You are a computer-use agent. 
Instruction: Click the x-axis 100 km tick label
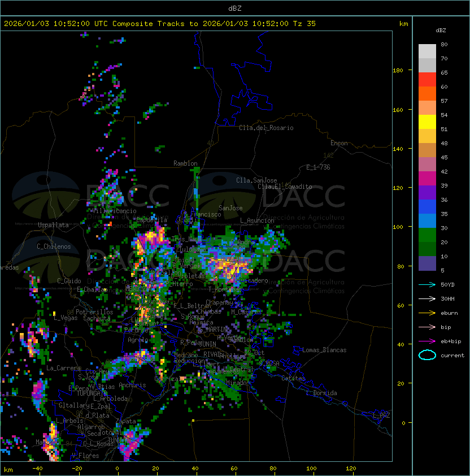click(x=311, y=469)
